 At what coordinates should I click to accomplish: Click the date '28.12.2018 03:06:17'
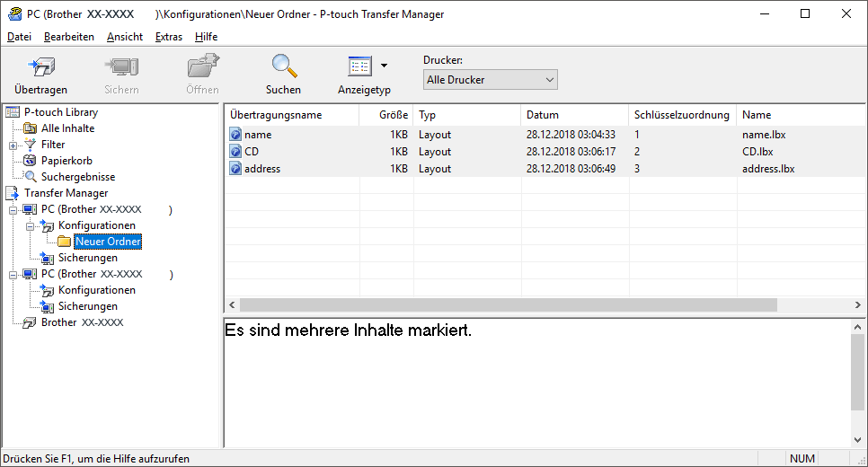point(571,152)
